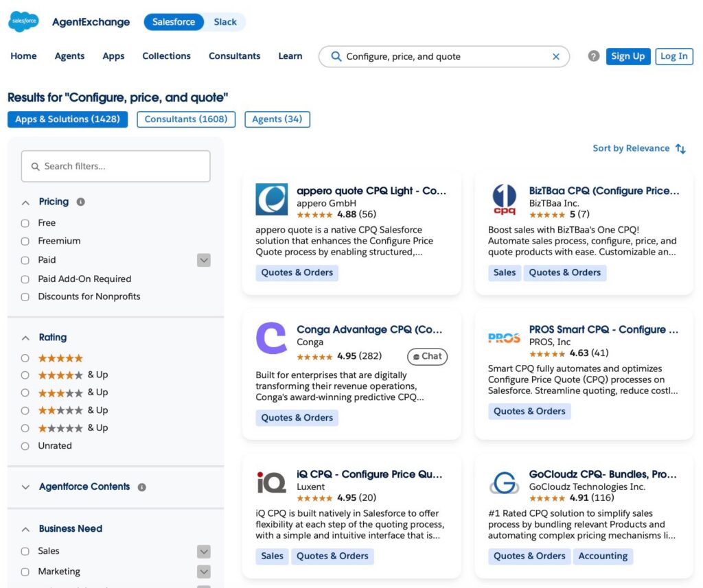
Task: Open the help question mark icon
Action: coord(594,56)
